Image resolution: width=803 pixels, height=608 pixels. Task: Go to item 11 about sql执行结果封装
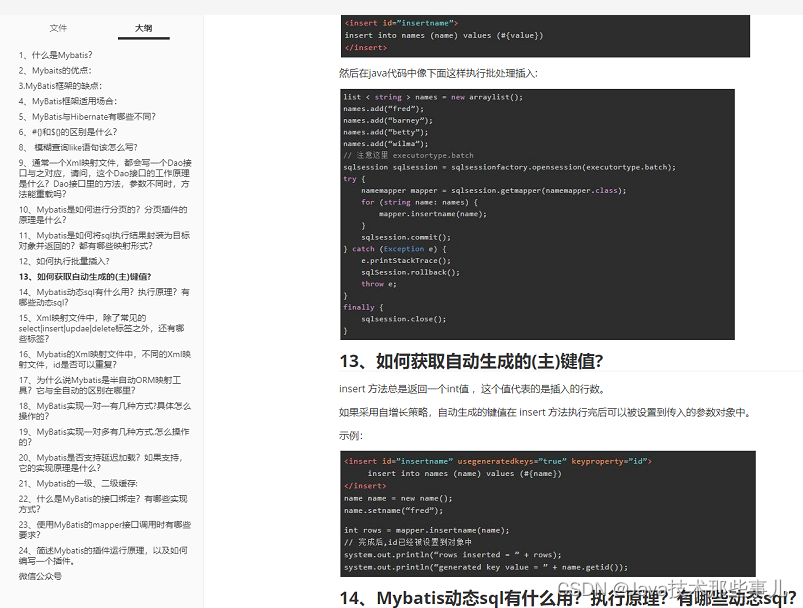click(104, 241)
